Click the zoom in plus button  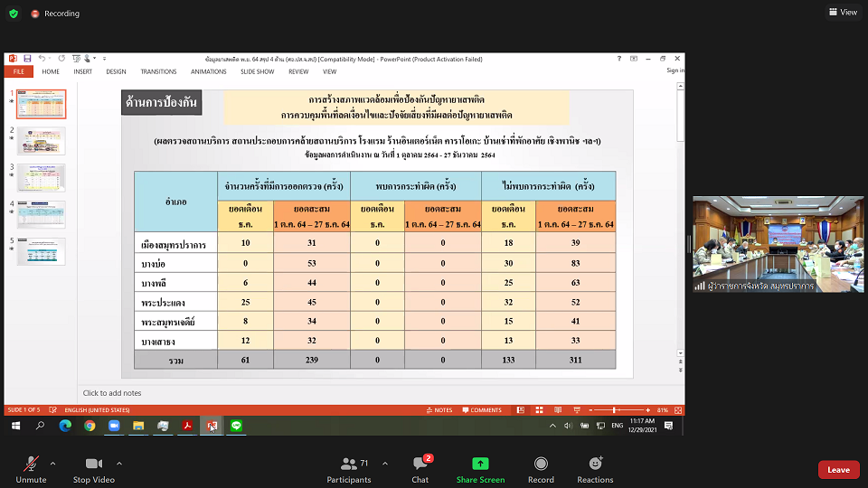[647, 410]
